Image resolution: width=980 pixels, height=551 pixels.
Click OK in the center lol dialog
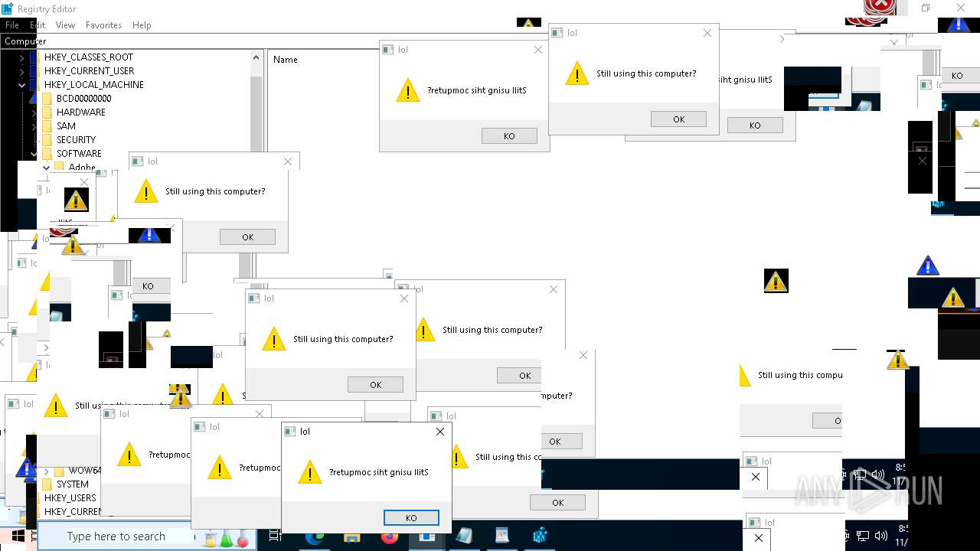(375, 385)
